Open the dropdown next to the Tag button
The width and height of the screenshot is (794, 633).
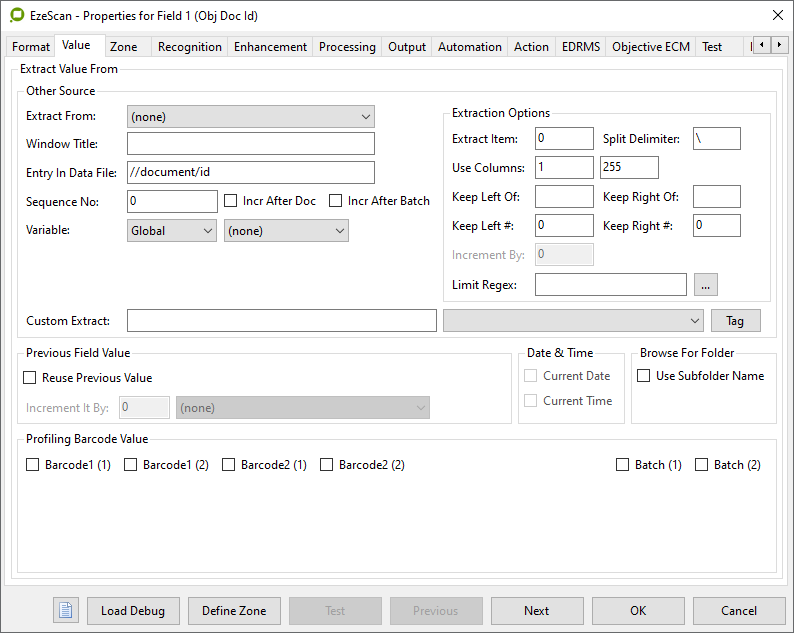point(573,321)
